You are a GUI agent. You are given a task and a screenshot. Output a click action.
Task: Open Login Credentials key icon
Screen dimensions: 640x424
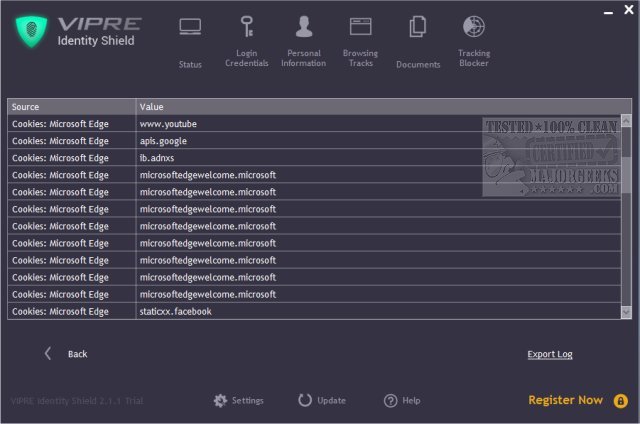[x=247, y=27]
